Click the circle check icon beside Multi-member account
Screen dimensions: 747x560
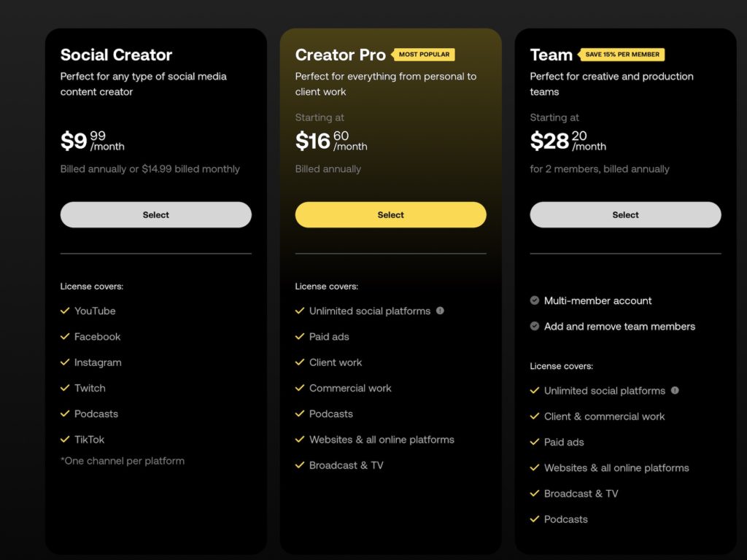[535, 300]
